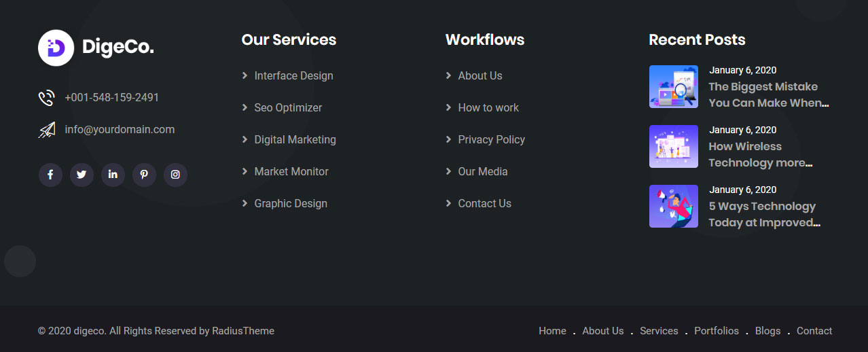Open the Facebook social icon
Image resolution: width=868 pixels, height=352 pixels.
point(50,175)
